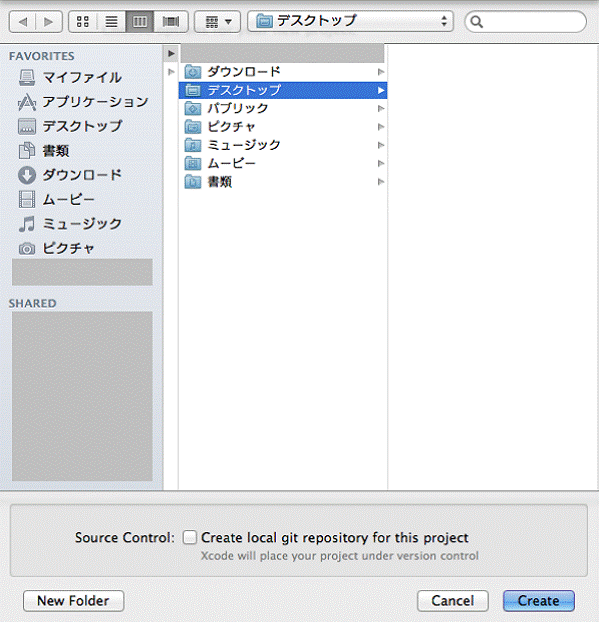Viewport: 599px width, 622px height.
Task: Enable Create local git repository checkbox
Action: 190,538
